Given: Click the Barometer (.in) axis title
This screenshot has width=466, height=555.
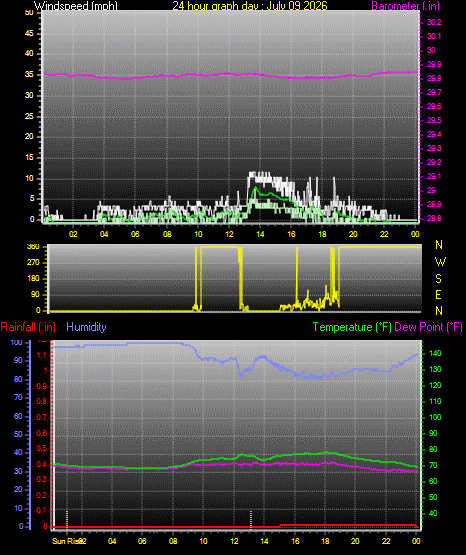Looking at the screenshot, I should [405, 6].
